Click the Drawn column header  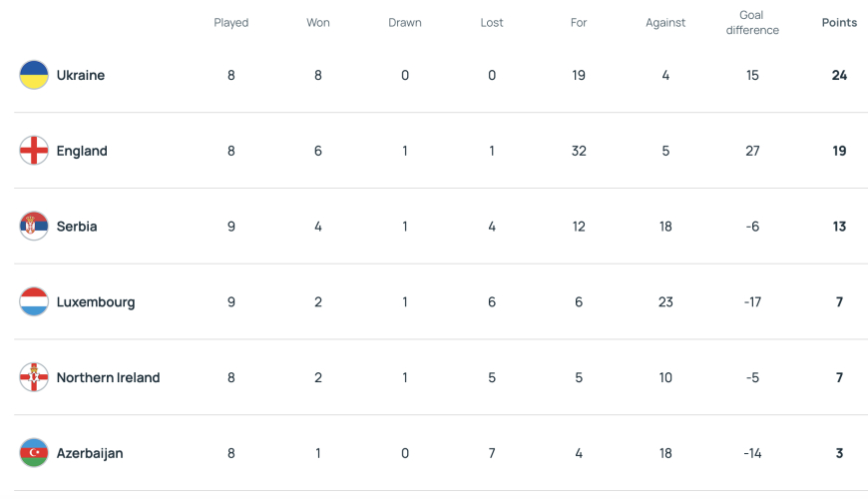point(405,23)
